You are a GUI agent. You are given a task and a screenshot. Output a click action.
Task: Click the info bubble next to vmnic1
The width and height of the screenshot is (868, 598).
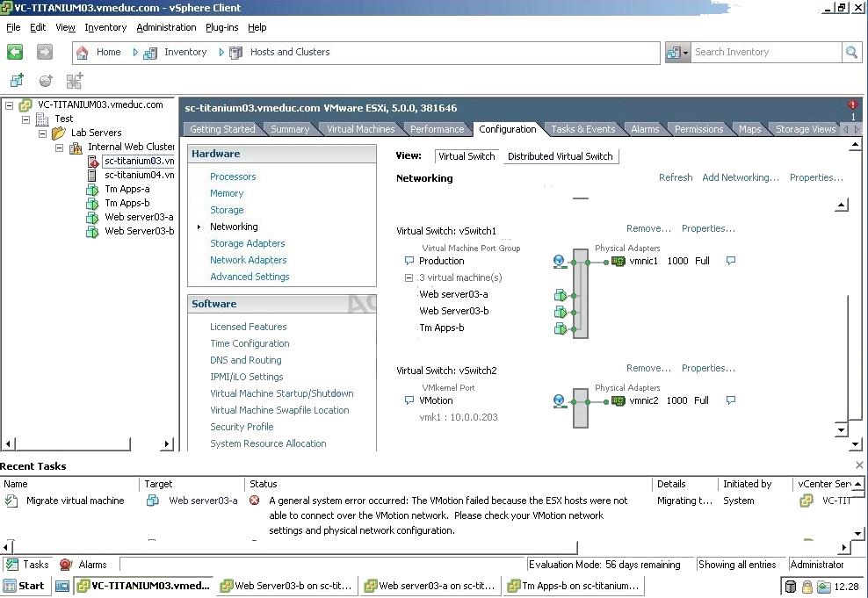pyautogui.click(x=731, y=261)
